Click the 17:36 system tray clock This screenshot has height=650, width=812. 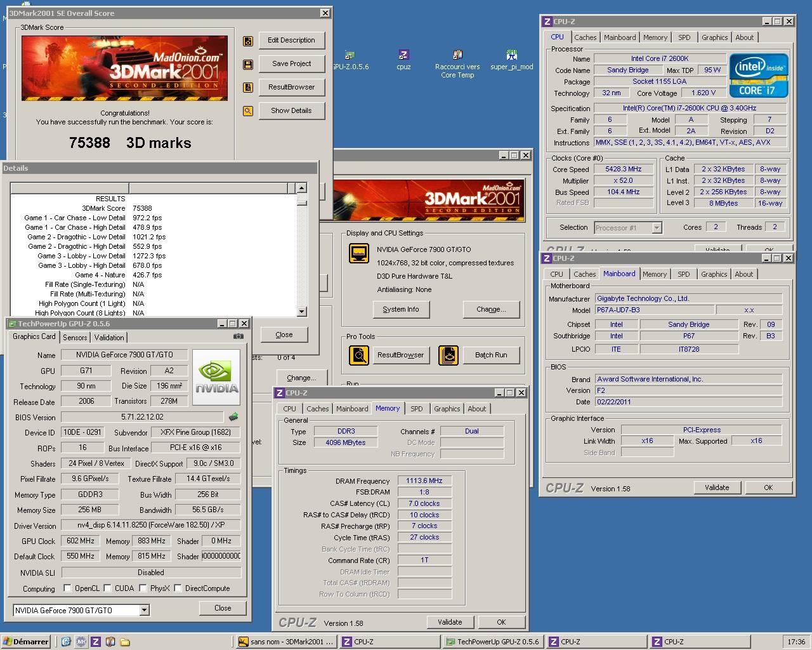point(796,642)
